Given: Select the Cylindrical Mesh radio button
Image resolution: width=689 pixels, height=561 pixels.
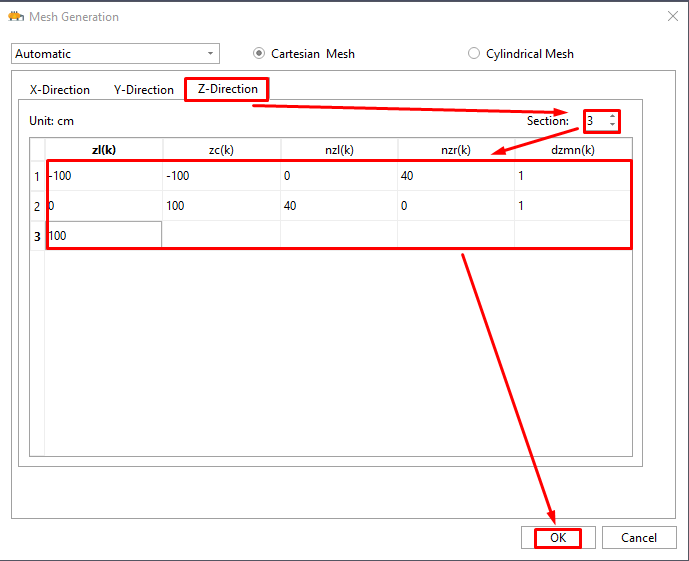Looking at the screenshot, I should 474,54.
